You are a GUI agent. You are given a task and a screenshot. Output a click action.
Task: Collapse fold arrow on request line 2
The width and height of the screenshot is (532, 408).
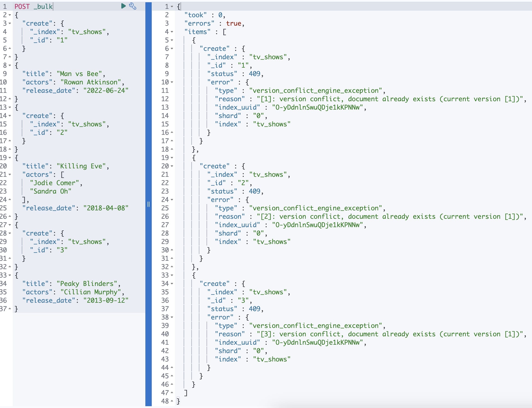click(x=10, y=15)
